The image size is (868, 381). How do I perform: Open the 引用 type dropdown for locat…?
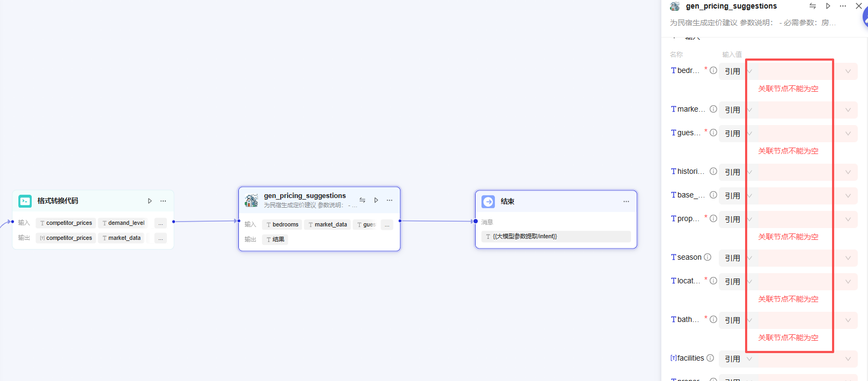point(738,281)
